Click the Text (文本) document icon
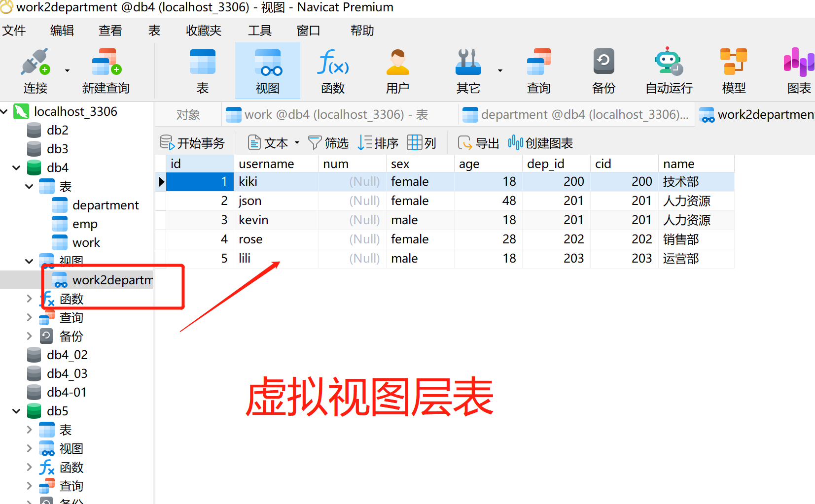The width and height of the screenshot is (815, 504). click(254, 143)
